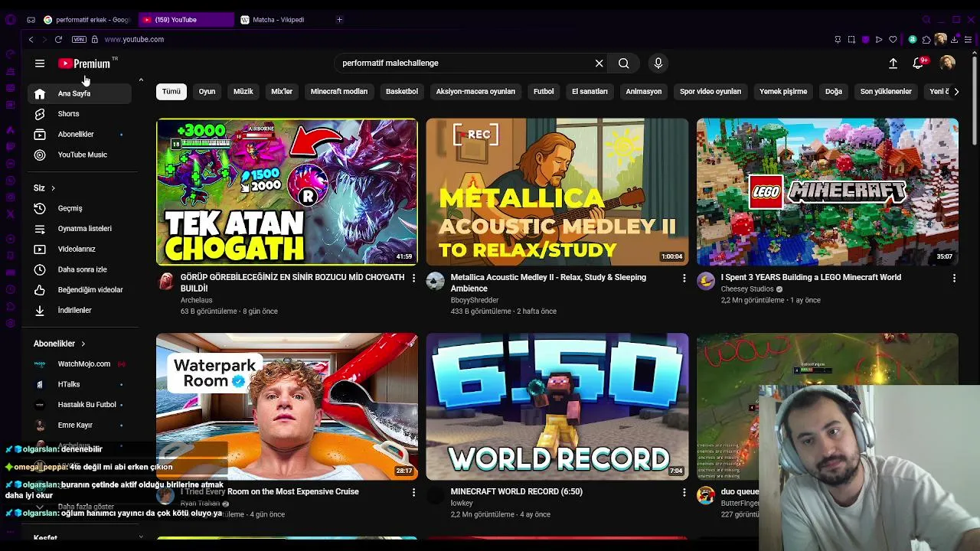Start voice search with microphone icon
Viewport: 980px width, 551px height.
[x=658, y=64]
